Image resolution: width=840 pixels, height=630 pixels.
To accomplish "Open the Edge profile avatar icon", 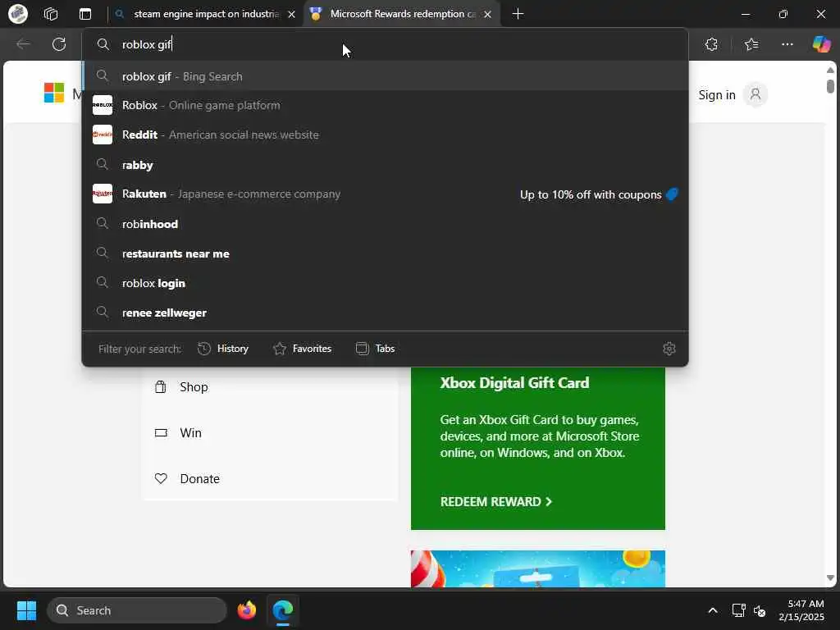I will click(x=18, y=14).
